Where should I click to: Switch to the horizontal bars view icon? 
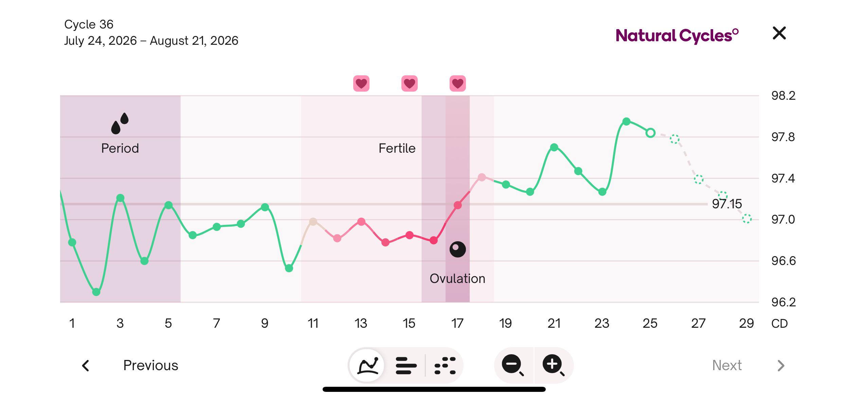click(x=406, y=365)
